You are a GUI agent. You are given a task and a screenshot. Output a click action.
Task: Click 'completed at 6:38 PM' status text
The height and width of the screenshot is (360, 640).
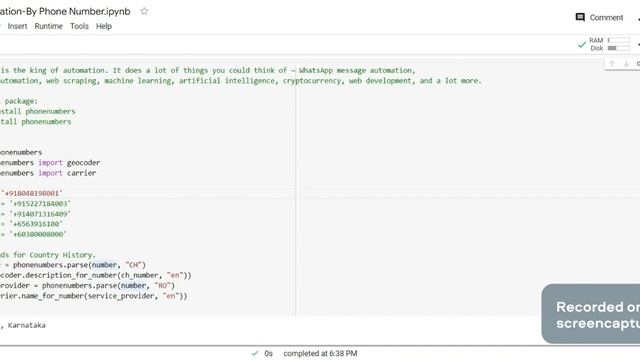(320, 353)
